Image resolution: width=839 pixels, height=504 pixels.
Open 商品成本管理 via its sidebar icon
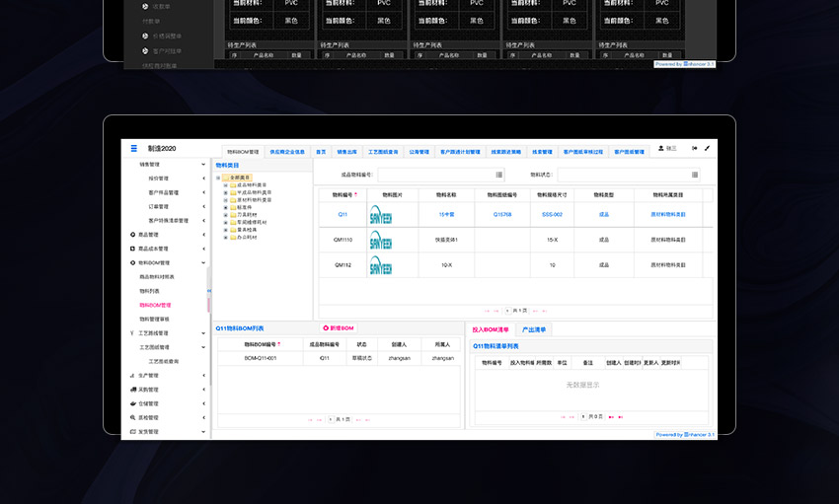point(132,249)
